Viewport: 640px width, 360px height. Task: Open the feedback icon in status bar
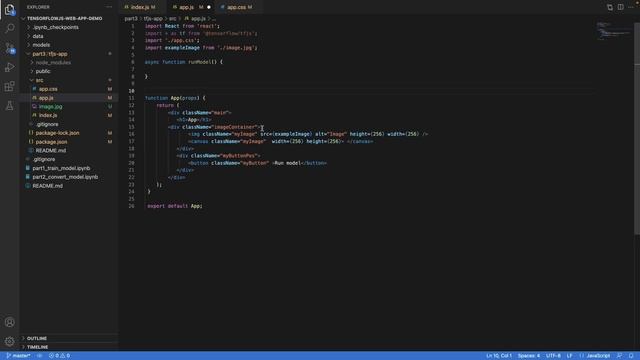coord(620,356)
